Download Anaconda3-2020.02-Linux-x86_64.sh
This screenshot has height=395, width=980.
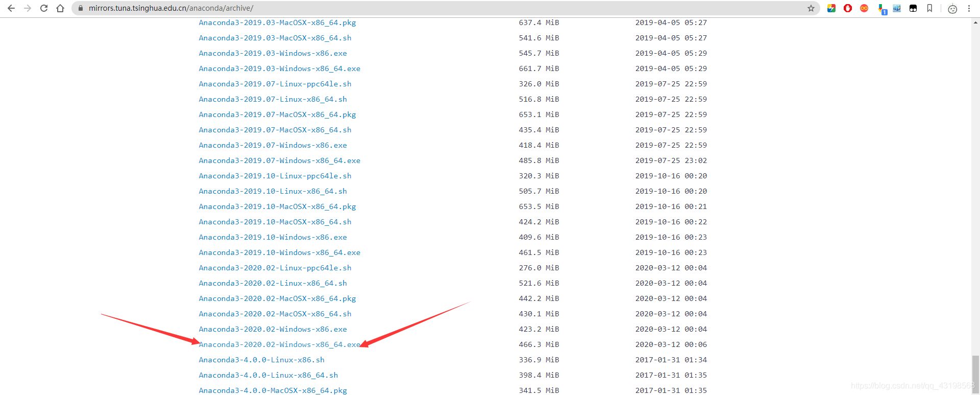point(273,283)
